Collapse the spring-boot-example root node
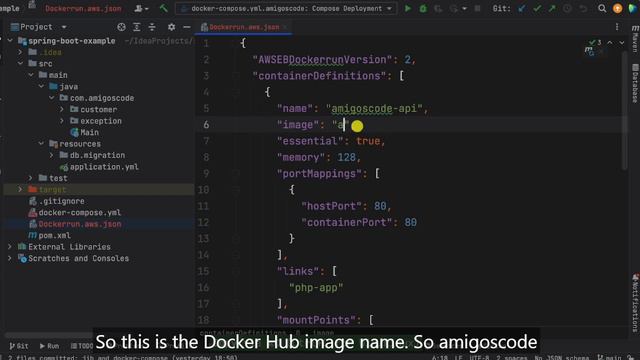Viewport: 640px width, 360px height. pyautogui.click(x=10, y=41)
